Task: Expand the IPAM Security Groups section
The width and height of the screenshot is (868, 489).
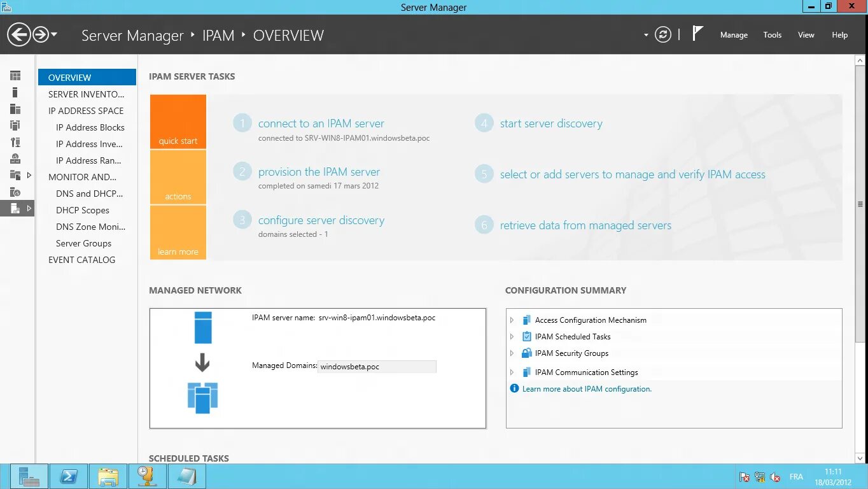Action: pyautogui.click(x=512, y=353)
